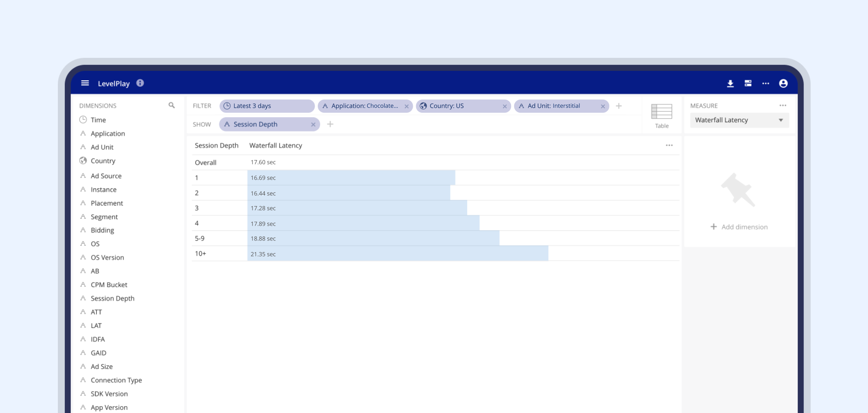Open the Waterfall Latency measure dropdown
Viewport: 868px width, 413px height.
click(x=739, y=120)
